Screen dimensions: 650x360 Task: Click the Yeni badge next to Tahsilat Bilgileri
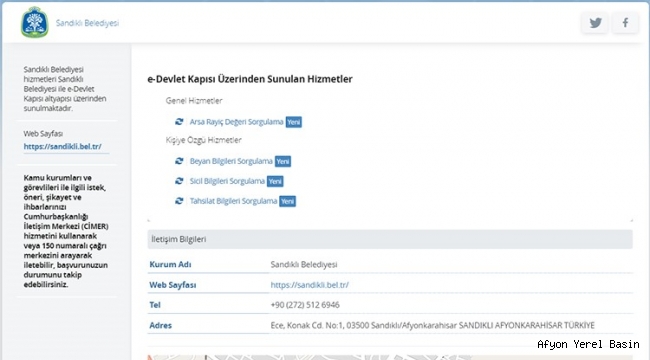287,201
